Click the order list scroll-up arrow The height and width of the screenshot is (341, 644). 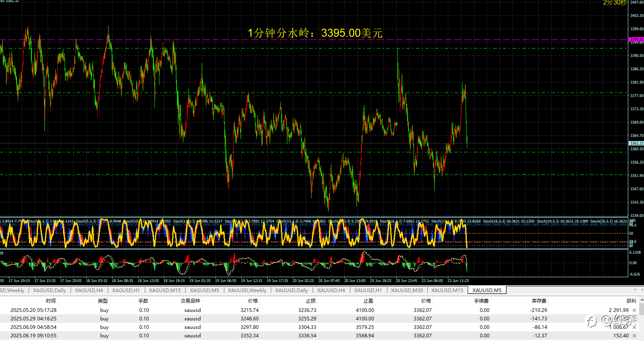click(x=642, y=300)
